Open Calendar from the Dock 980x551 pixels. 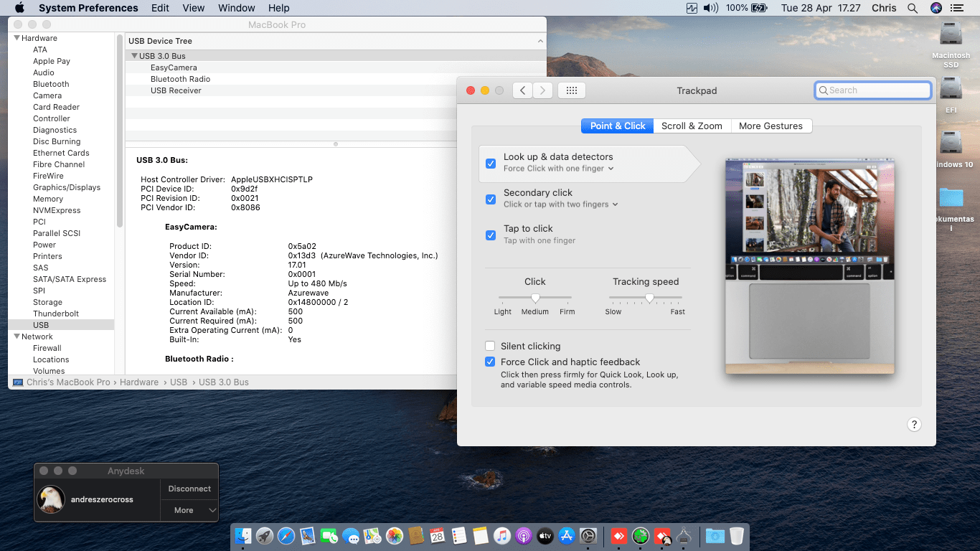(x=437, y=535)
